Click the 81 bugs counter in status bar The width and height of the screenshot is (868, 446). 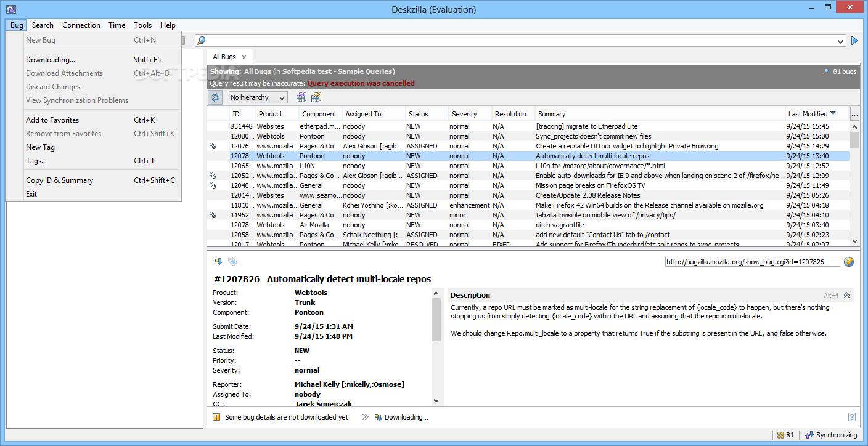coord(785,435)
